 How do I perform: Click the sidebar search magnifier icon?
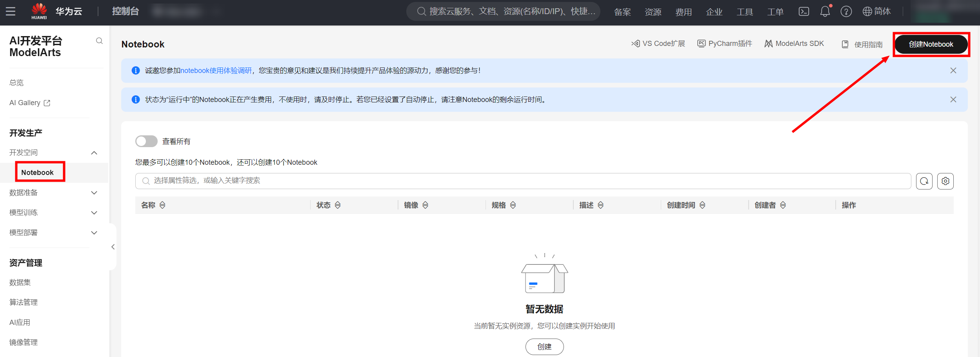coord(99,41)
